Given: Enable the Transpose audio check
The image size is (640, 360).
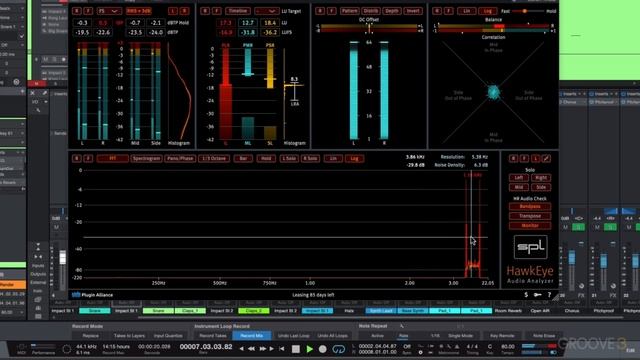Looking at the screenshot, I should 530,216.
